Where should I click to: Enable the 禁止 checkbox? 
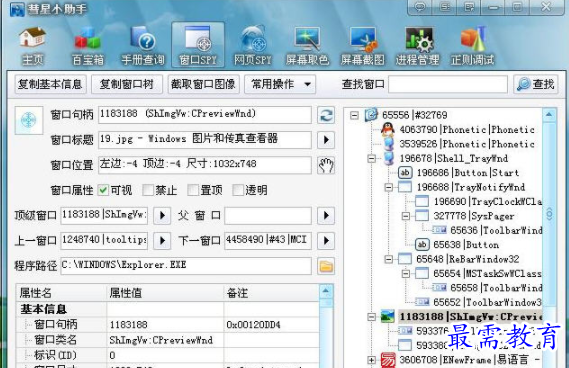[148, 190]
